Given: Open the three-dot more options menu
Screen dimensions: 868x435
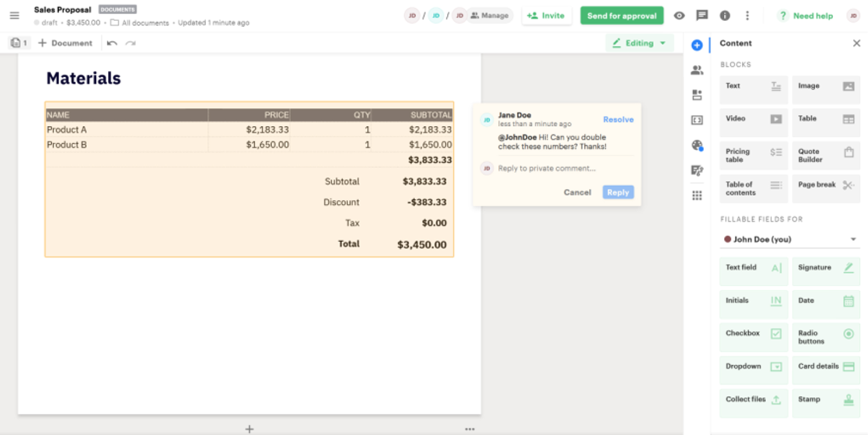Looking at the screenshot, I should pos(747,15).
